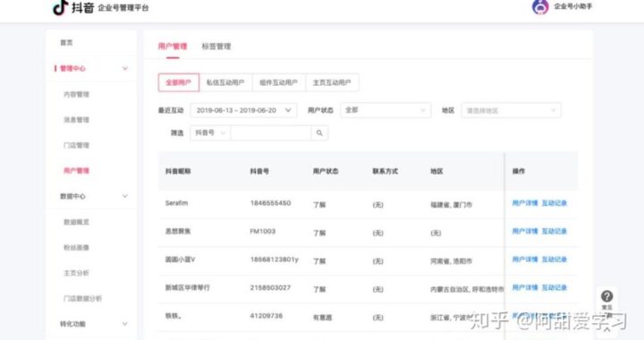
Task: Open the 企业号小助手 avatar icon
Action: [540, 6]
